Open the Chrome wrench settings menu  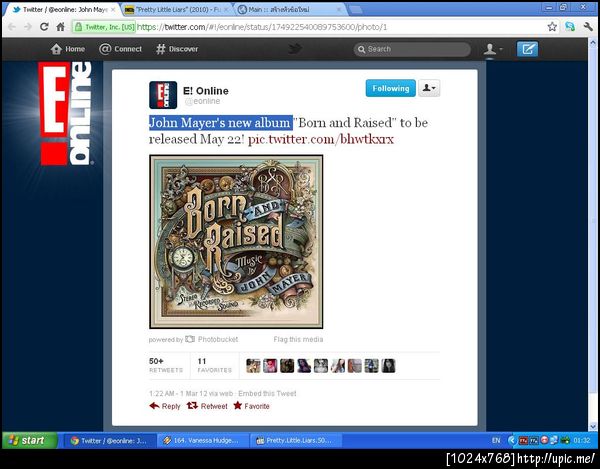point(588,27)
